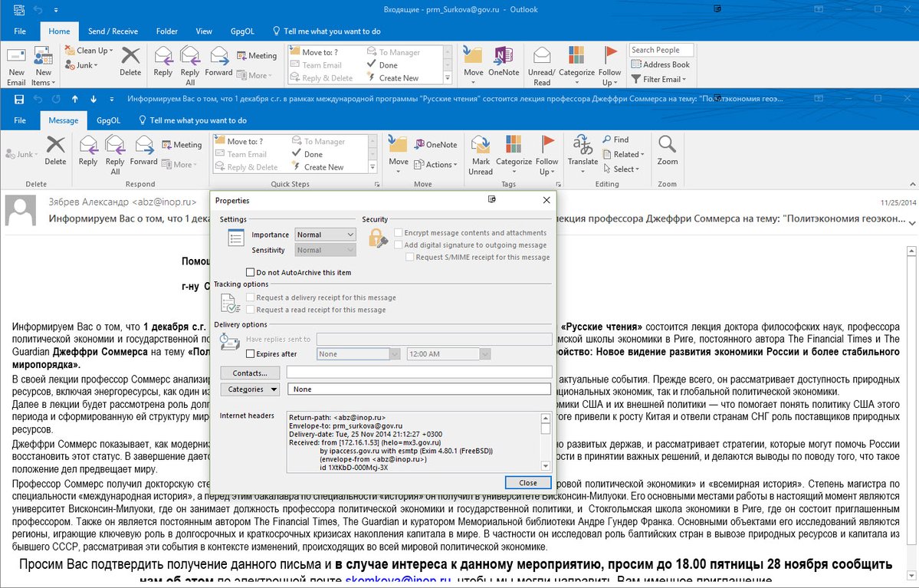Expand Filter Email dropdown
This screenshot has width=919, height=588.
tap(659, 79)
